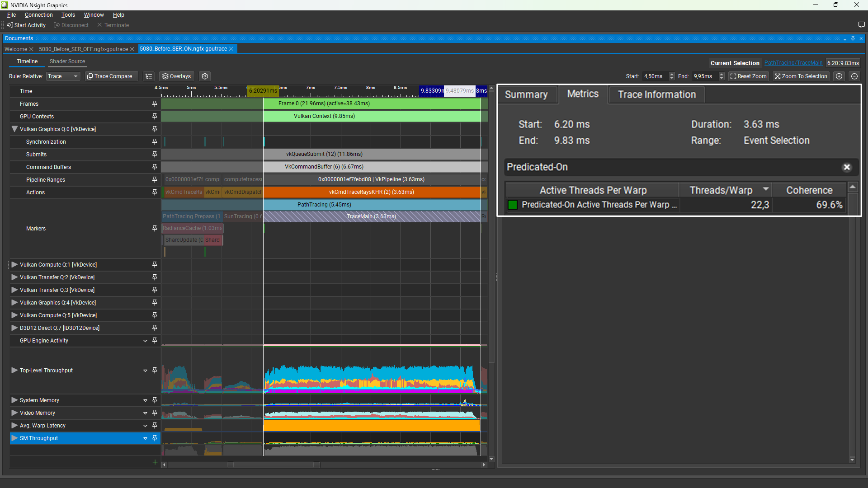
Task: Add a new timeline row with plus icon
Action: (x=155, y=462)
